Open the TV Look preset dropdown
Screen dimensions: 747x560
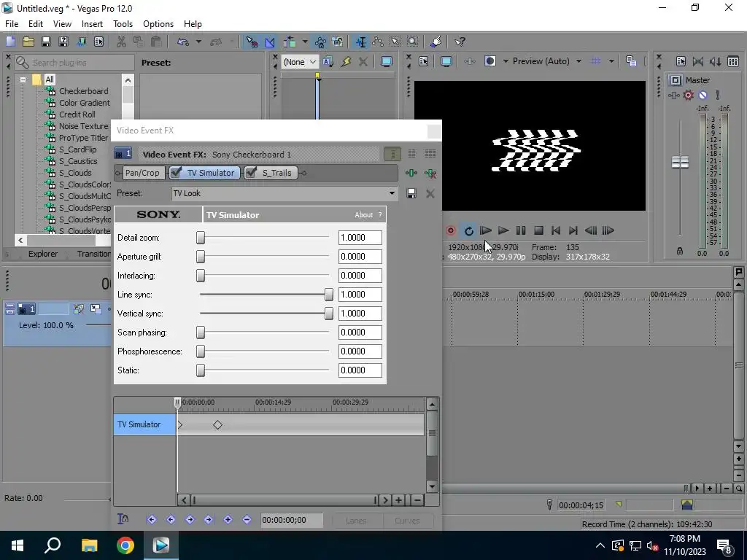[x=391, y=193]
